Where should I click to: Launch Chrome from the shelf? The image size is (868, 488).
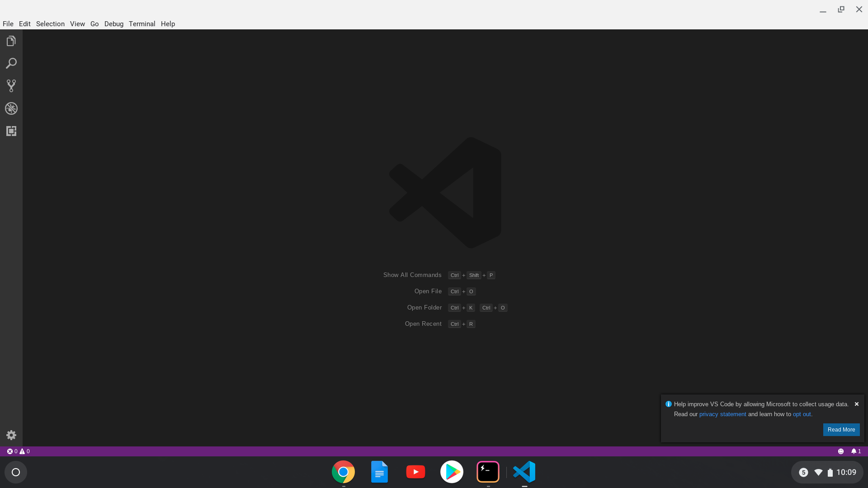pyautogui.click(x=343, y=472)
